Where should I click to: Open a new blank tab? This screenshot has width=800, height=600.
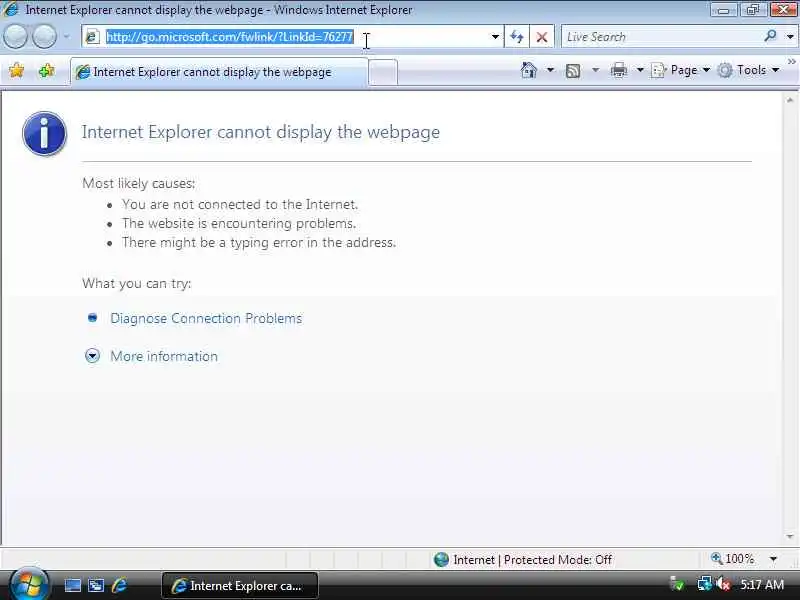click(x=382, y=72)
